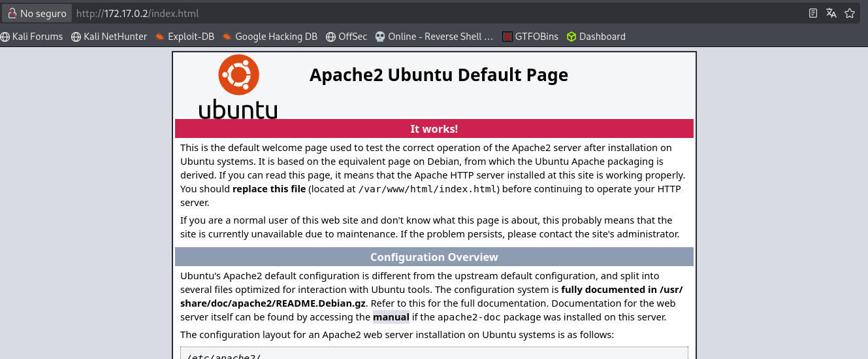
Task: Open the Dashboard bookmark
Action: (x=596, y=37)
